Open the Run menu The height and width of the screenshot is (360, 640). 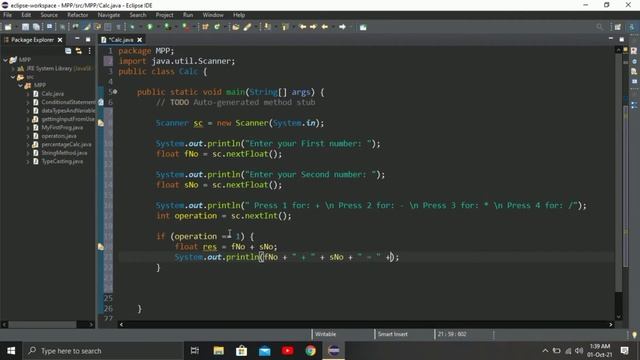tap(188, 15)
